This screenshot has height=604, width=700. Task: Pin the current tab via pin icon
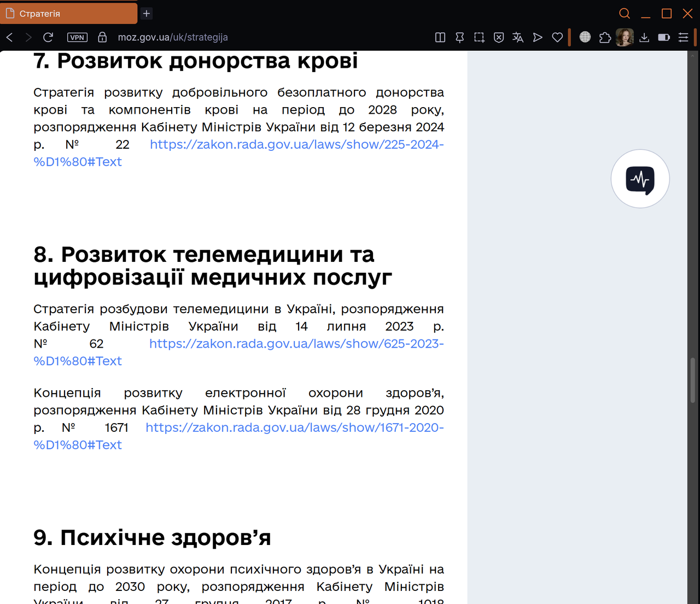pyautogui.click(x=459, y=37)
